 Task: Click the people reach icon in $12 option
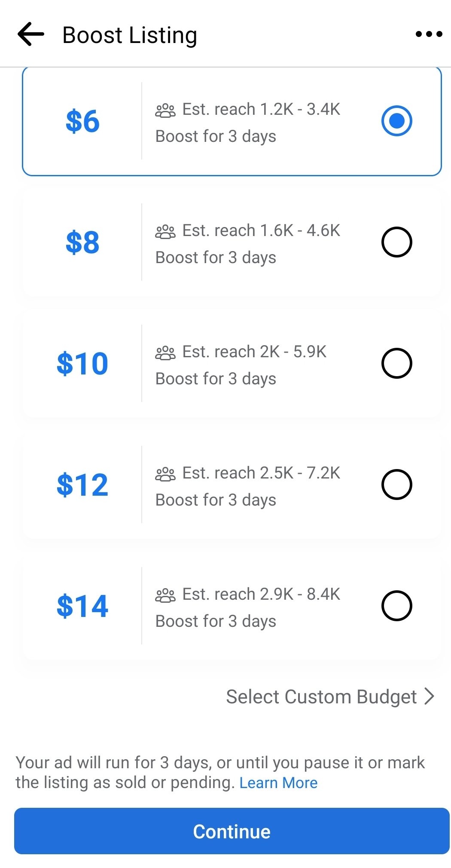165,474
